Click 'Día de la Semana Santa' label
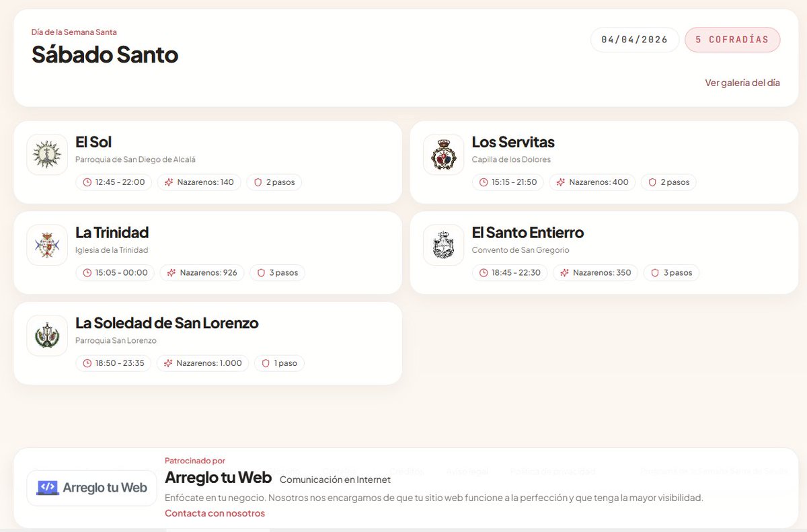 (74, 32)
